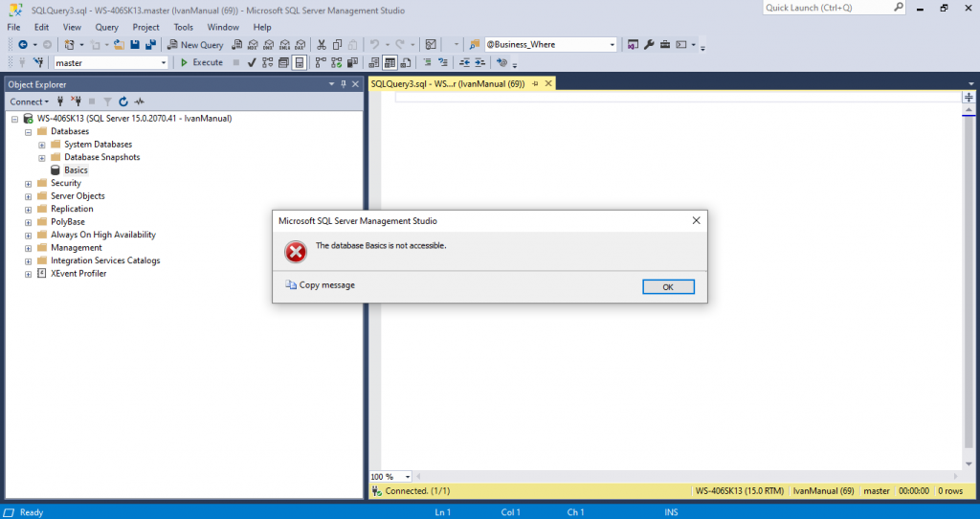This screenshot has height=519, width=980.
Task: Click the DAX query icon
Action: 300,44
